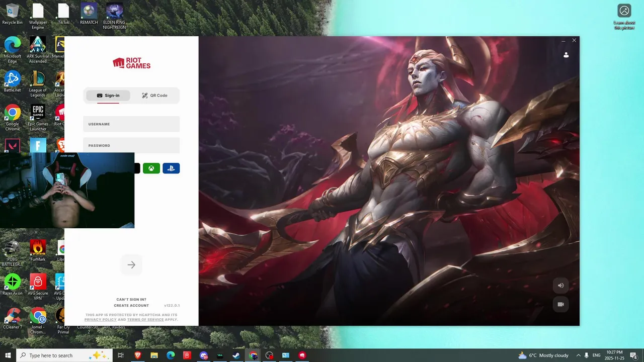Viewport: 644px width, 362px height.
Task: Open Task View on the taskbar
Action: (121, 355)
